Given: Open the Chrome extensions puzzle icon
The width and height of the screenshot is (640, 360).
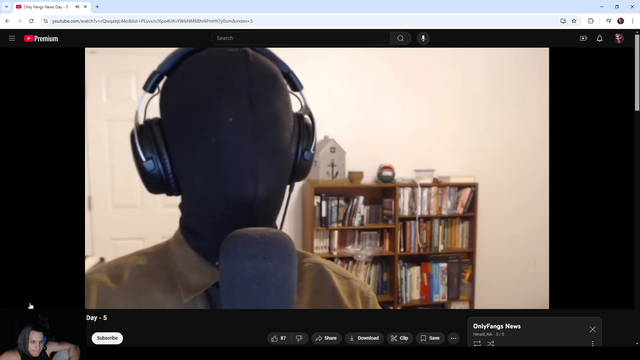Looking at the screenshot, I should [x=591, y=21].
